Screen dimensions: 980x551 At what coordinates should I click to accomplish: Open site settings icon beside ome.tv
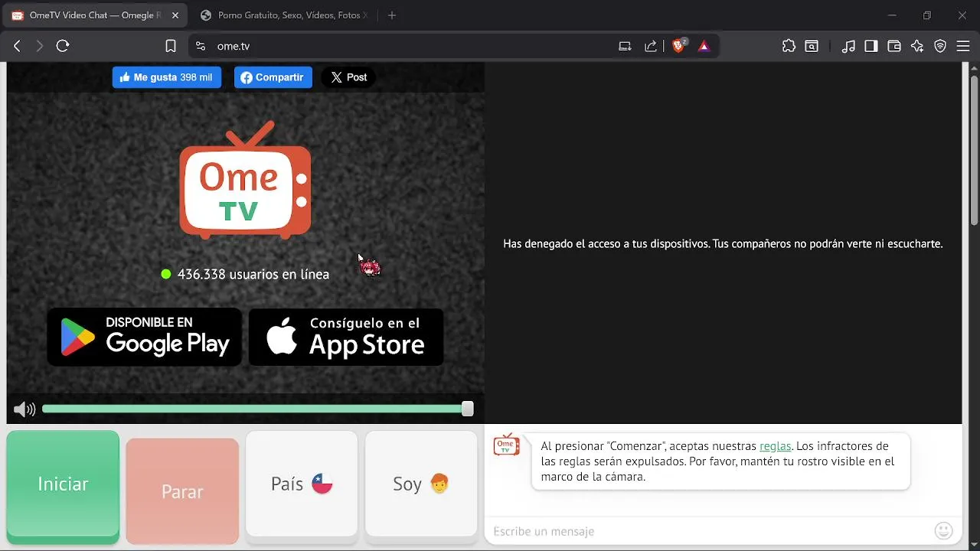click(x=201, y=46)
